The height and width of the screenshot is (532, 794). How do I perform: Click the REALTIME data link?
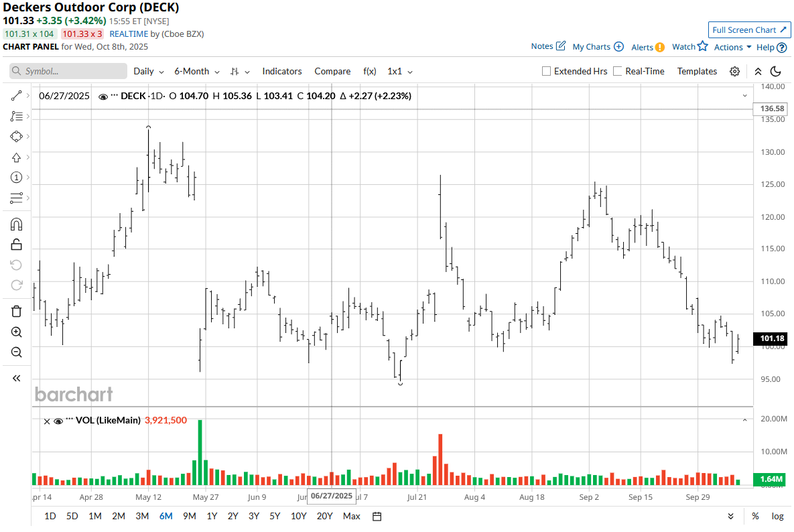tap(129, 34)
